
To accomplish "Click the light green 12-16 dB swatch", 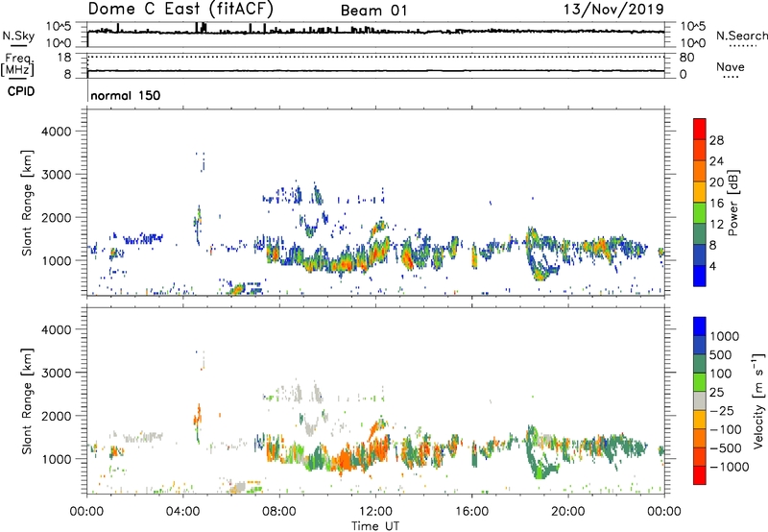I will (700, 212).
